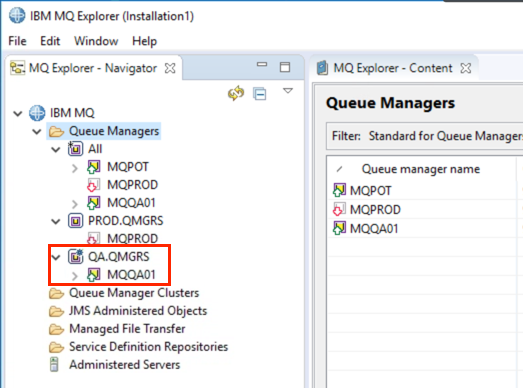Screen dimensions: 523x388
Task: Select Administered Servers in tree
Action: click(x=124, y=365)
